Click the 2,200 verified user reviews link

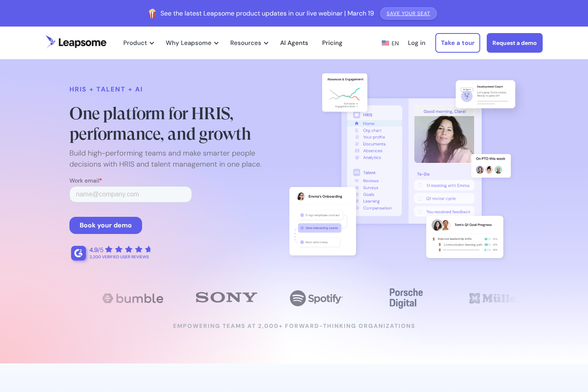119,257
